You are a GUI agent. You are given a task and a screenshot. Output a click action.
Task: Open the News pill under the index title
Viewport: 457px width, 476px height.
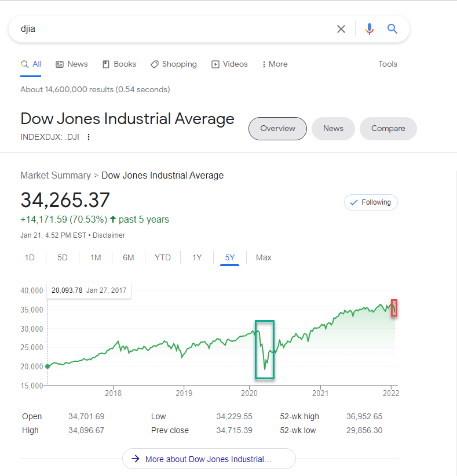333,129
